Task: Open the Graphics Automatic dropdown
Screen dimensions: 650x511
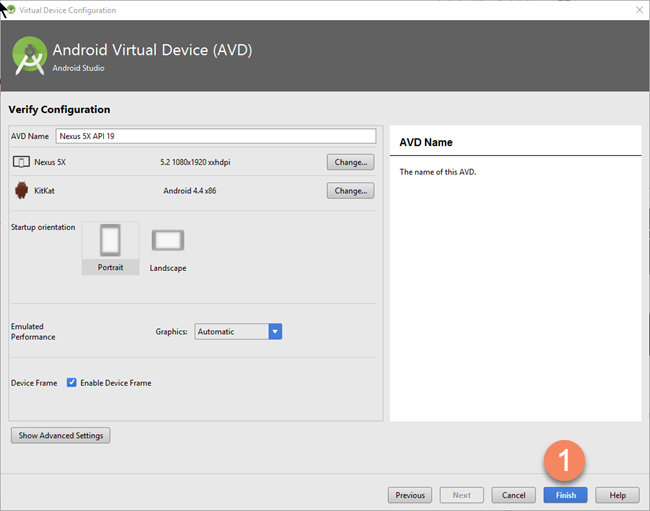Action: point(238,332)
